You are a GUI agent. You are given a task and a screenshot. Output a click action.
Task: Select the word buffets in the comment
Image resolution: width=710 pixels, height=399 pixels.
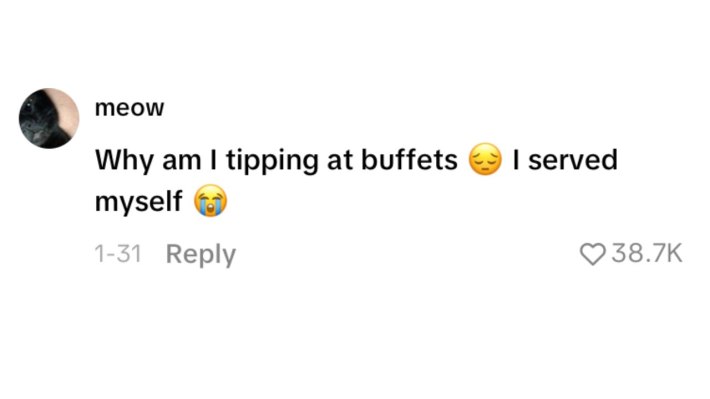tap(409, 159)
